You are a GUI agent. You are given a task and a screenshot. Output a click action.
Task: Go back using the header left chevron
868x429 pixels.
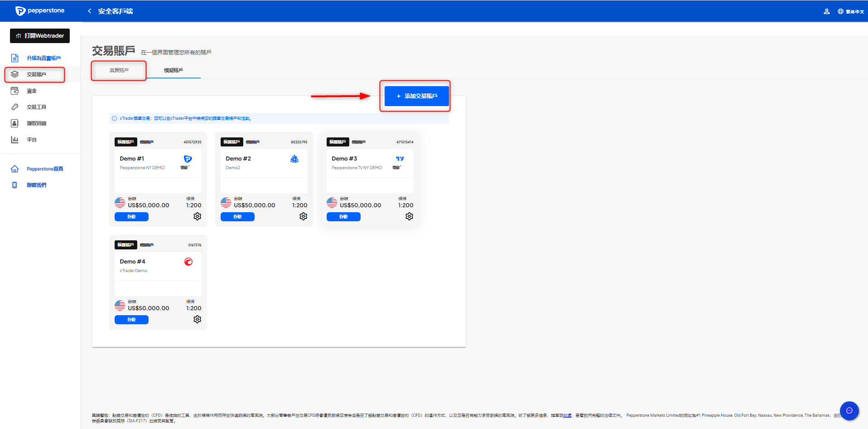click(x=90, y=11)
